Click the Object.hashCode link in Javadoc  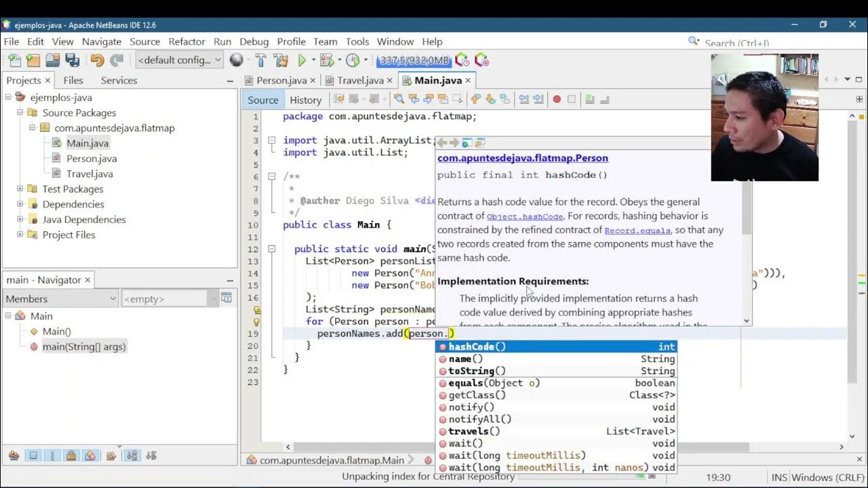(524, 216)
